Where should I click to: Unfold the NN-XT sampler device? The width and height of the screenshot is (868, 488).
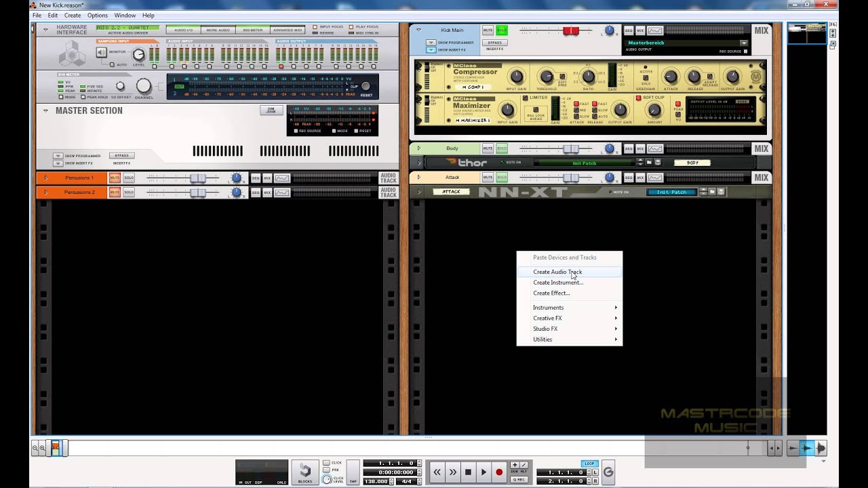click(419, 192)
